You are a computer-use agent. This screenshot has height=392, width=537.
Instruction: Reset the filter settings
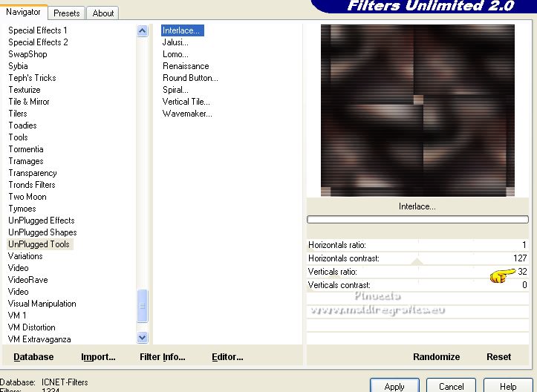498,357
